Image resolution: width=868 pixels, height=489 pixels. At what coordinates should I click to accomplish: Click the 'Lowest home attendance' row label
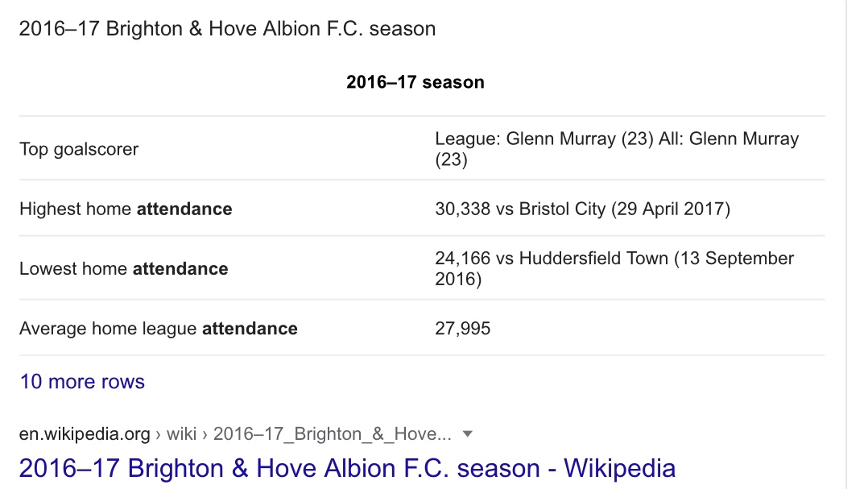coord(123,268)
